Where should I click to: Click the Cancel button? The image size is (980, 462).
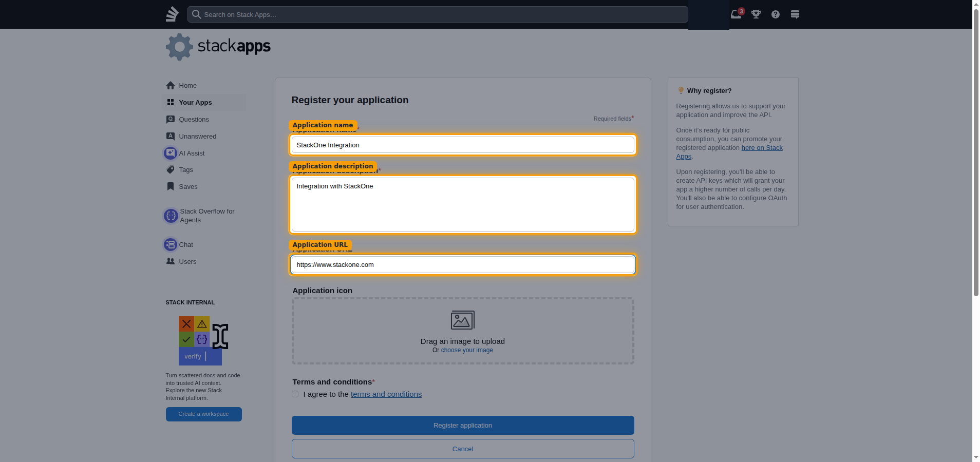click(x=463, y=449)
